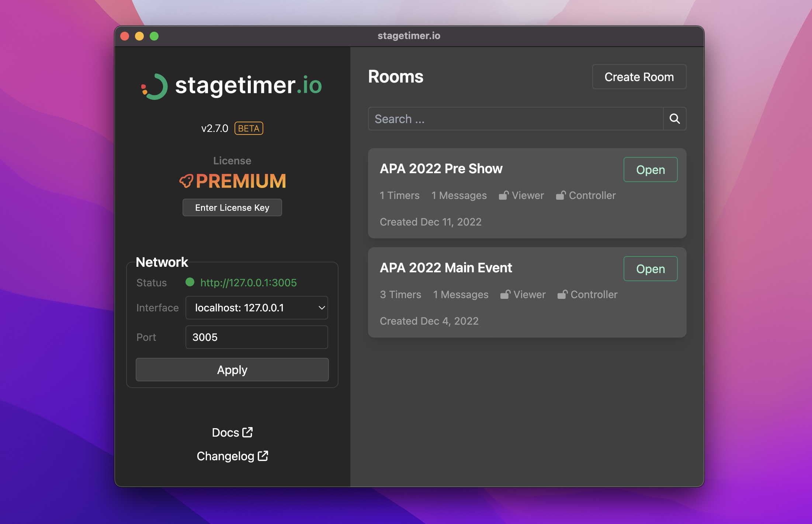Click the Changelog link
This screenshot has height=524, width=812.
[x=233, y=455]
